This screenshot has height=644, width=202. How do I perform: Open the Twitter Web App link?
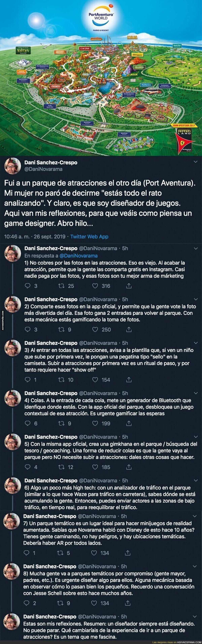coord(89,237)
